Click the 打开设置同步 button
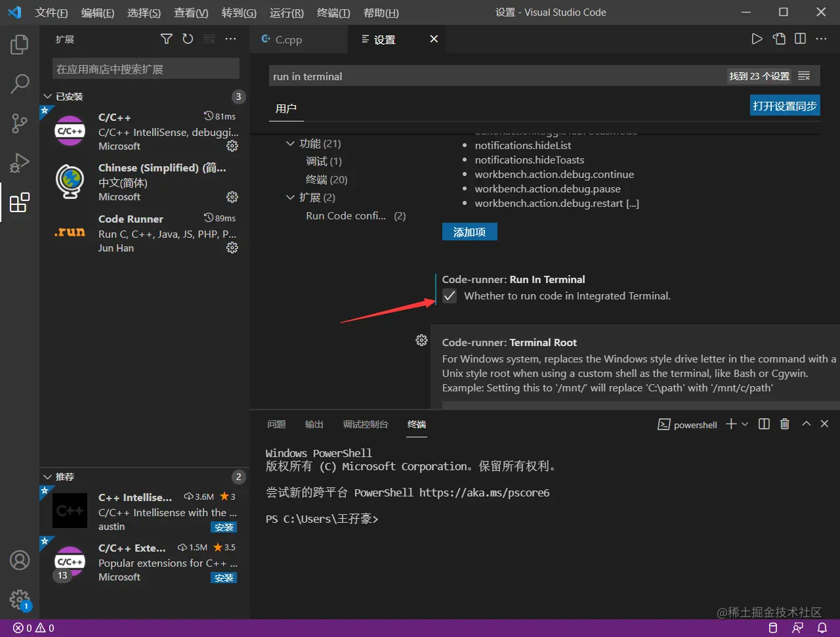 coord(785,106)
